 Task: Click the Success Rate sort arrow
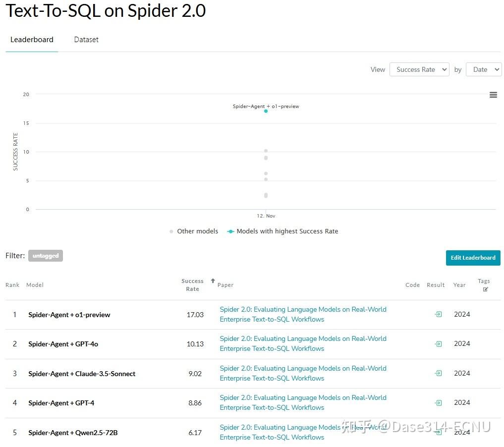[213, 281]
